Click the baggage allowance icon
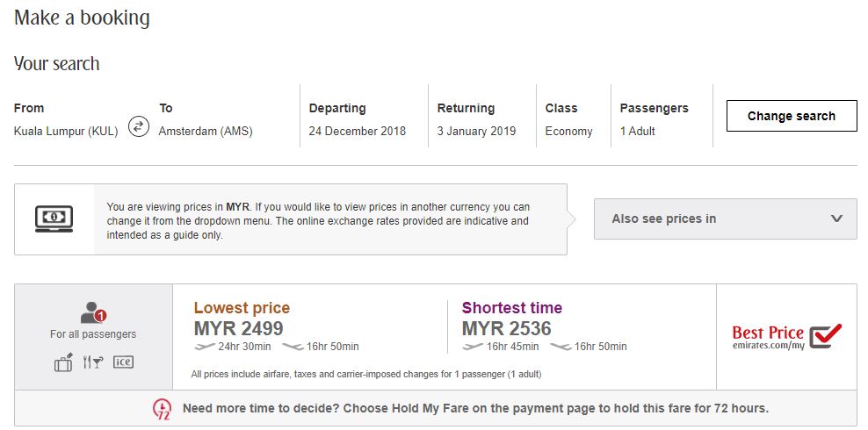 [63, 362]
